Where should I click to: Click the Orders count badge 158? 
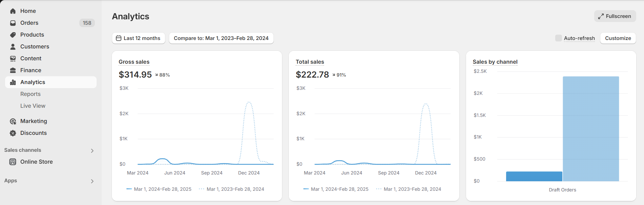[x=87, y=23]
